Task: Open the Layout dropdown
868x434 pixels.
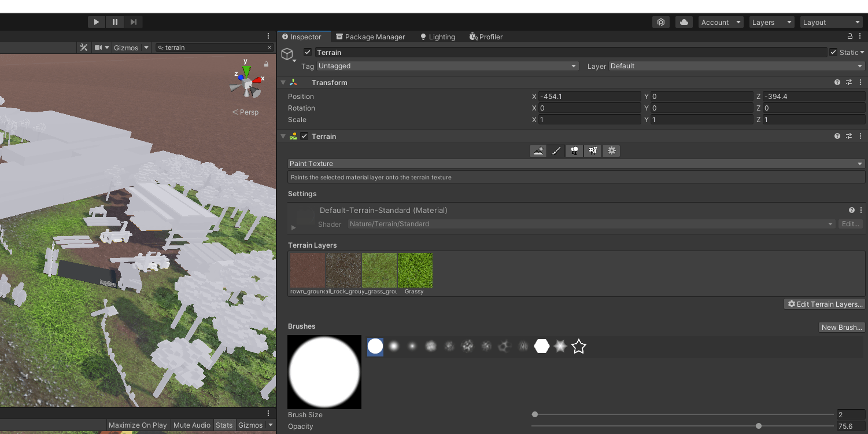Action: point(831,22)
